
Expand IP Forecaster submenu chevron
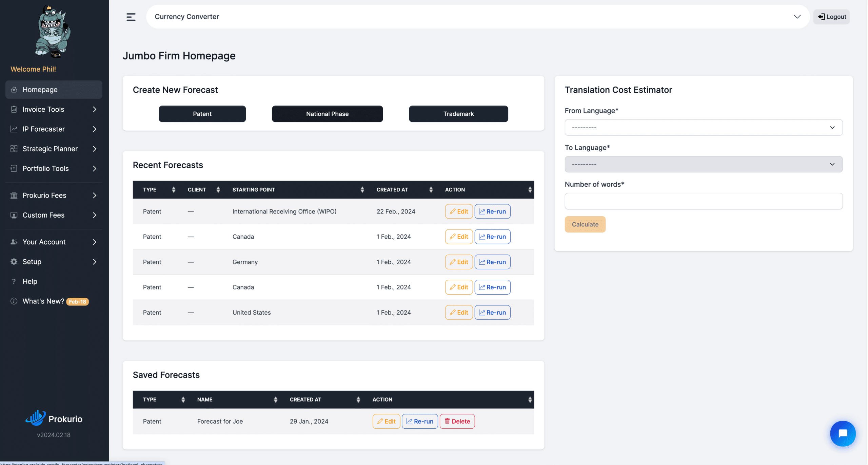[x=95, y=129]
